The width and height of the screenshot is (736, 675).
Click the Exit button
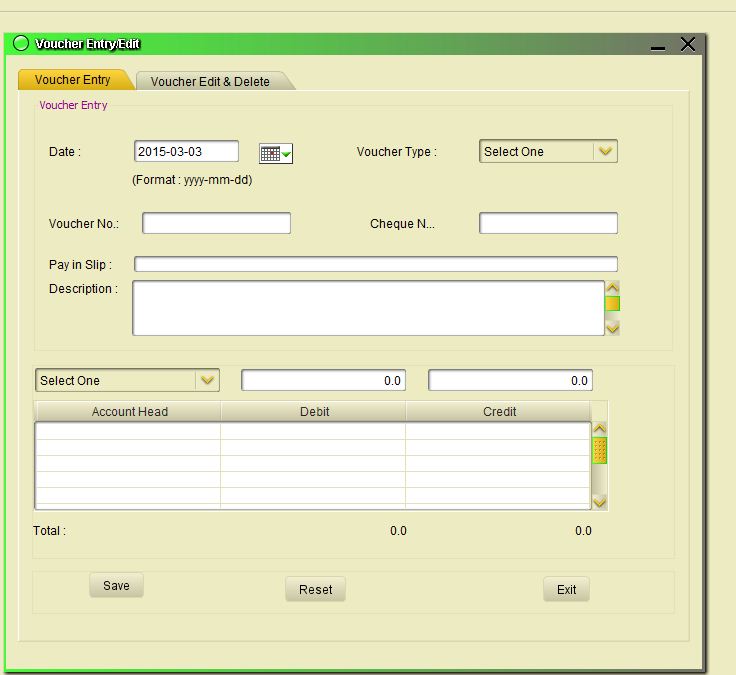(x=566, y=589)
